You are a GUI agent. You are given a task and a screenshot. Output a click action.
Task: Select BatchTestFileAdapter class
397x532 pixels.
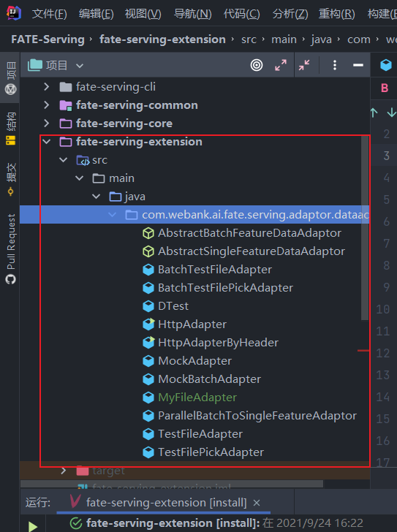pyautogui.click(x=215, y=270)
